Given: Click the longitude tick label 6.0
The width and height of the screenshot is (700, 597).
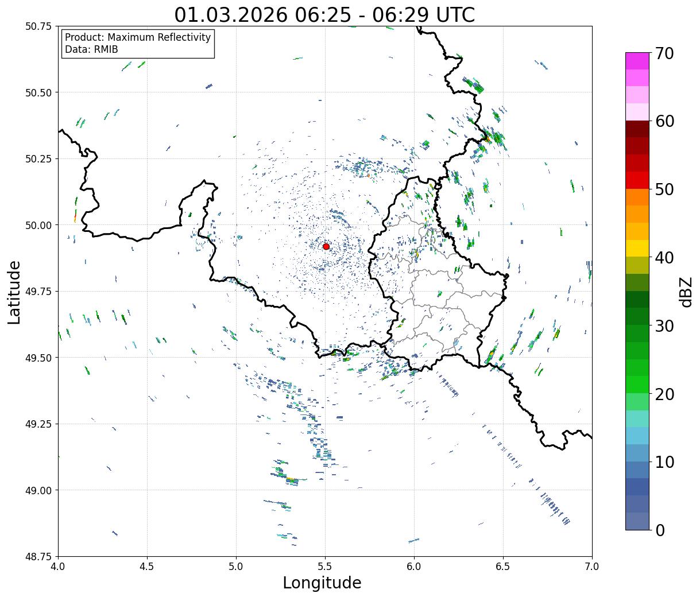Looking at the screenshot, I should pos(414,567).
